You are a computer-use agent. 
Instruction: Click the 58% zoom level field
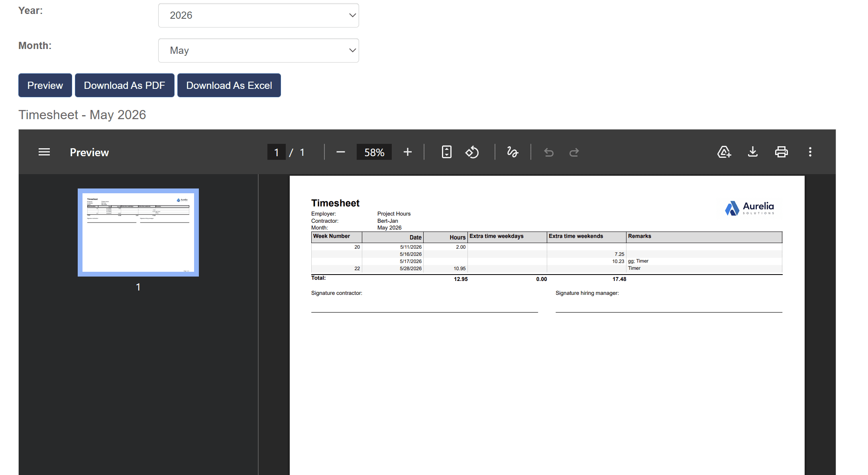(374, 152)
